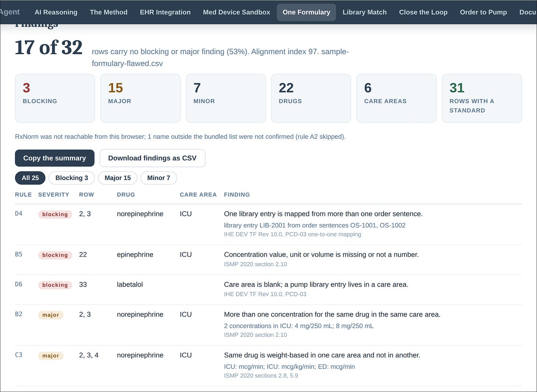The height and width of the screenshot is (392, 537).
Task: Go to EHR Integration tab
Action: point(165,12)
